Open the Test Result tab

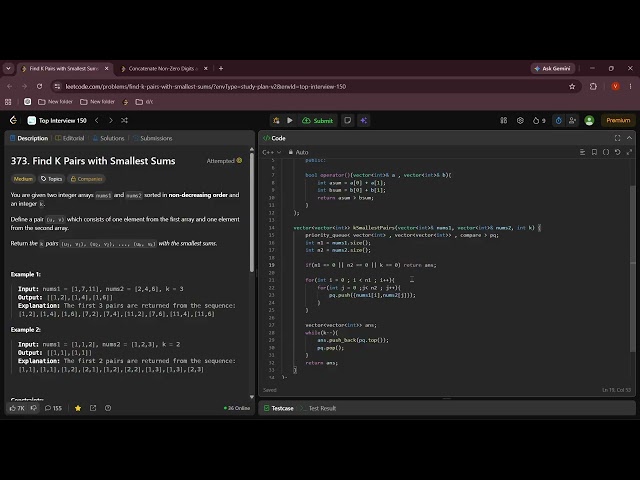click(x=318, y=408)
